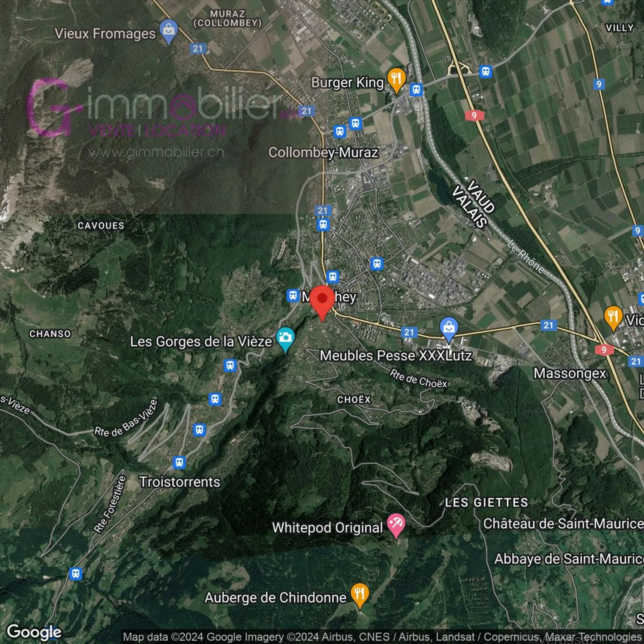This screenshot has width=644, height=644.
Task: Select the Abbaye de Saint-Maurice place name
Action: pyautogui.click(x=568, y=558)
